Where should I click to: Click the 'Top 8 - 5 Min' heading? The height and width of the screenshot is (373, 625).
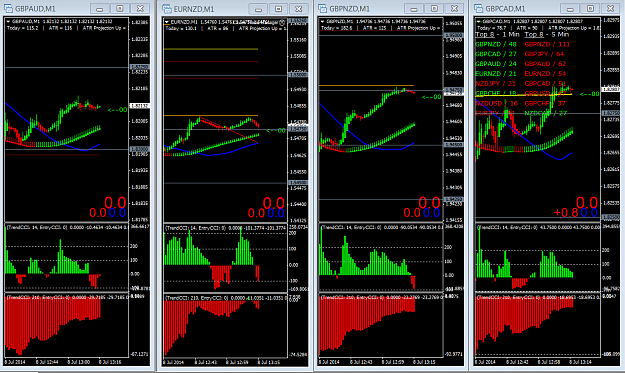click(546, 35)
